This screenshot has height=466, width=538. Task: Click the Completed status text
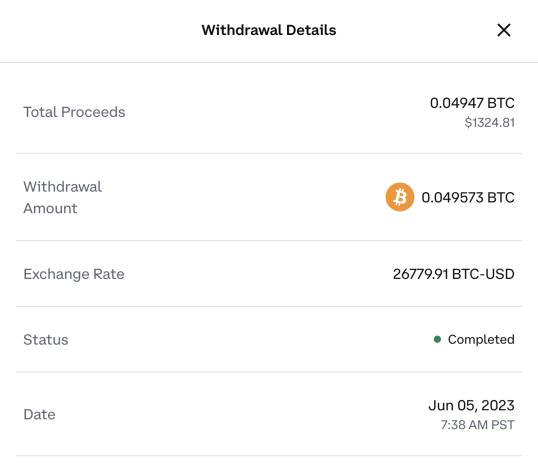tap(481, 339)
